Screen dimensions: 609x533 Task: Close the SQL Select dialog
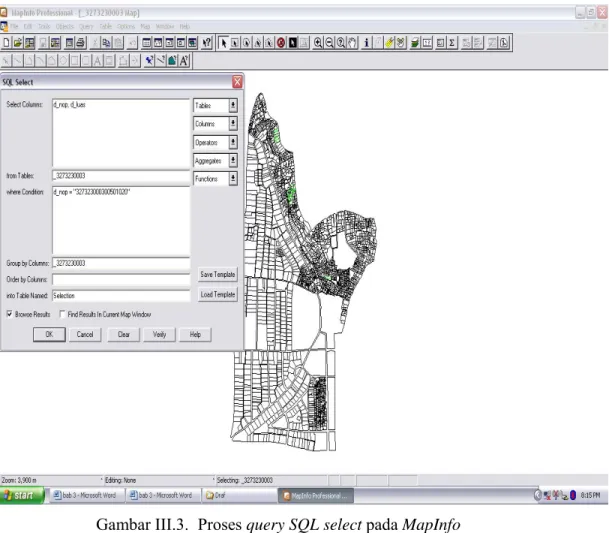237,82
